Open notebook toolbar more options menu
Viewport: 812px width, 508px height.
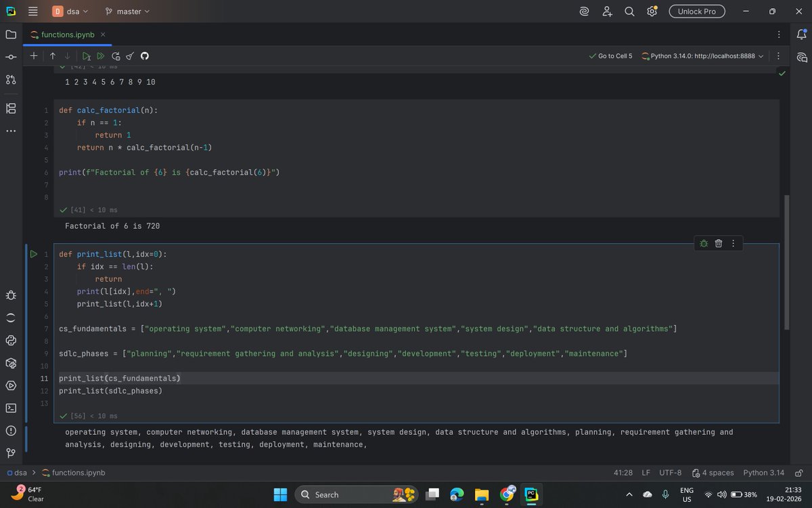click(778, 56)
